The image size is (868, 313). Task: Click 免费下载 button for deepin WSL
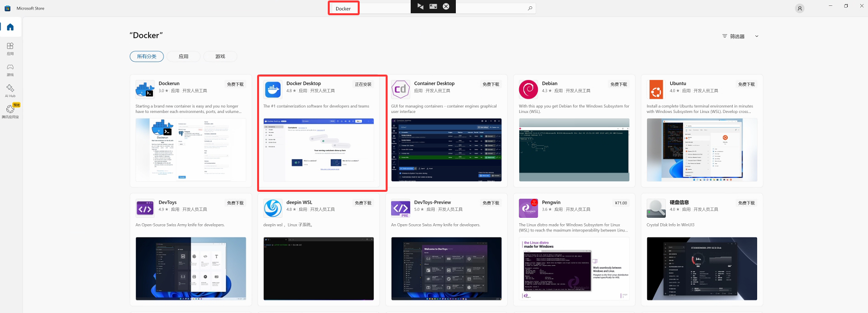(363, 203)
